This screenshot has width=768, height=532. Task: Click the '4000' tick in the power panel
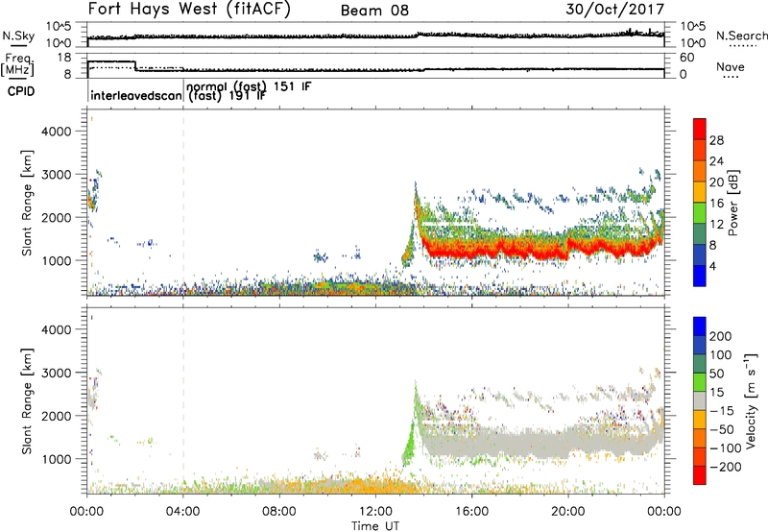[57, 132]
